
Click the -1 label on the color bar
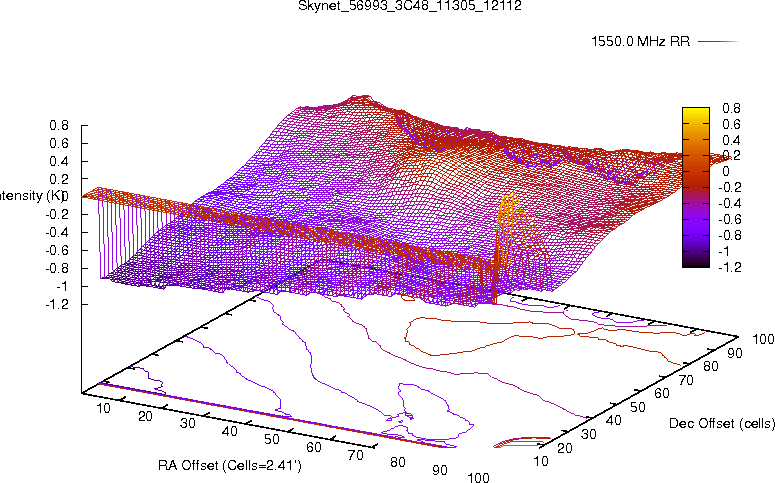724,251
